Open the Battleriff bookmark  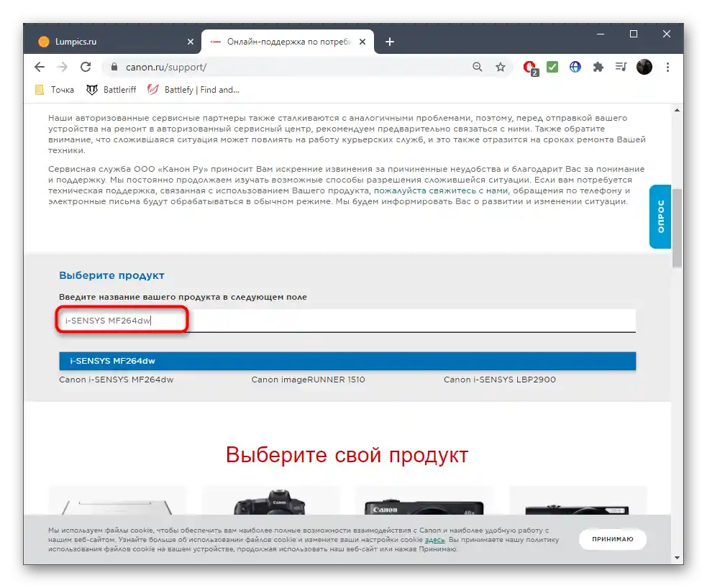click(111, 90)
